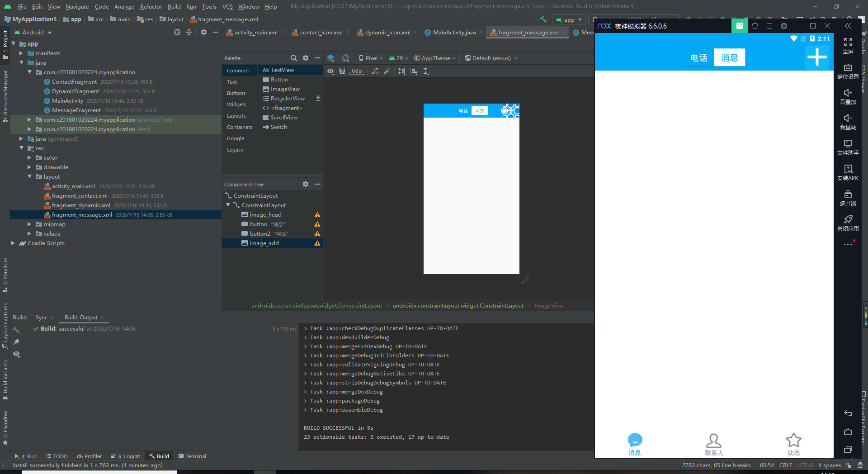The width and height of the screenshot is (868, 474).
Task: Switch to activity_main.xml tab
Action: coord(255,32)
